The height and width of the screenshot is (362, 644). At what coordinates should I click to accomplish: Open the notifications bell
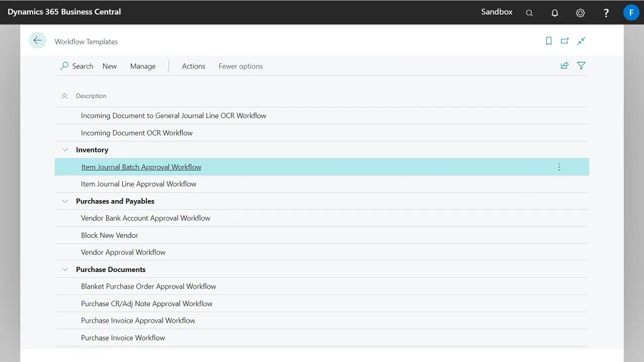pos(554,13)
